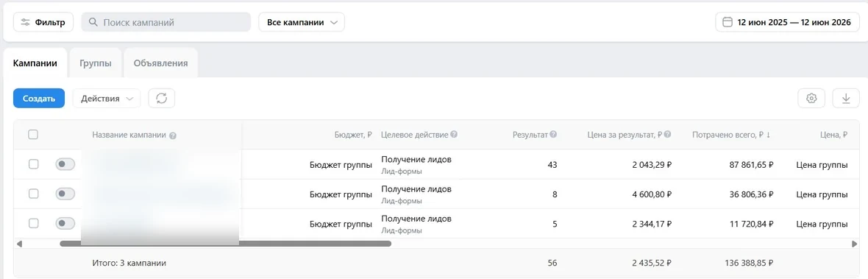
Task: Click the result value 43
Action: pos(552,164)
